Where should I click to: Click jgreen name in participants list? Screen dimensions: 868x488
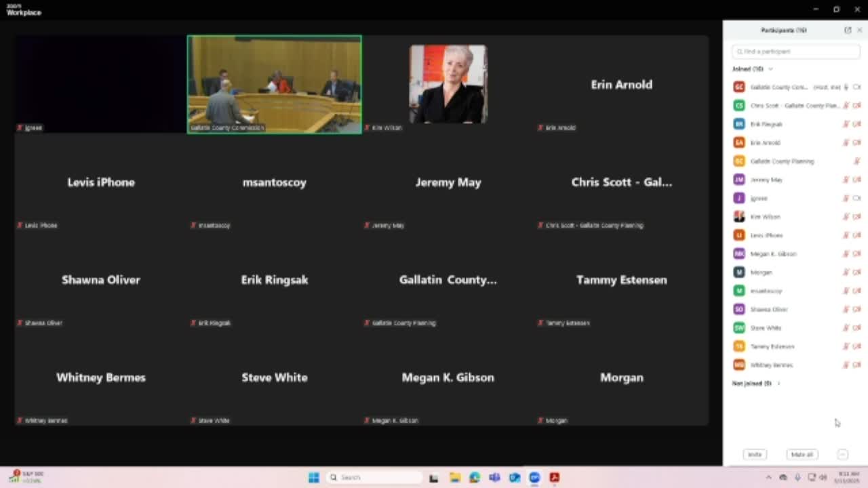(759, 199)
